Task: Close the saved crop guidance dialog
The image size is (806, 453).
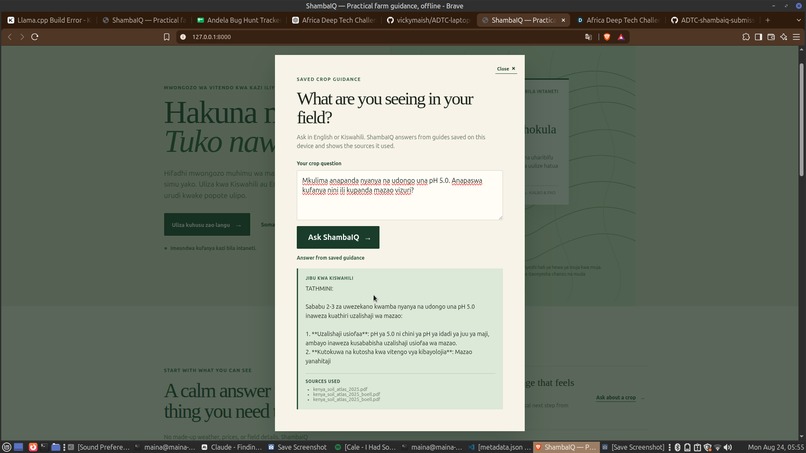Action: pos(506,69)
